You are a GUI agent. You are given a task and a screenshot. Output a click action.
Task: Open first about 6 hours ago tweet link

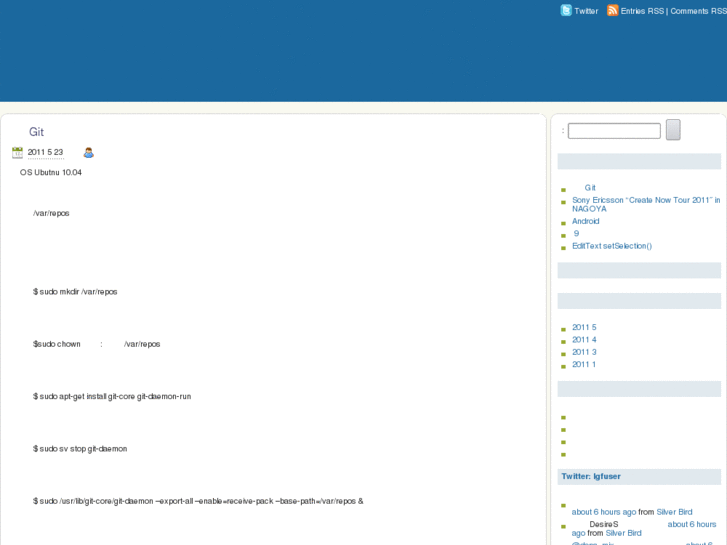(604, 512)
